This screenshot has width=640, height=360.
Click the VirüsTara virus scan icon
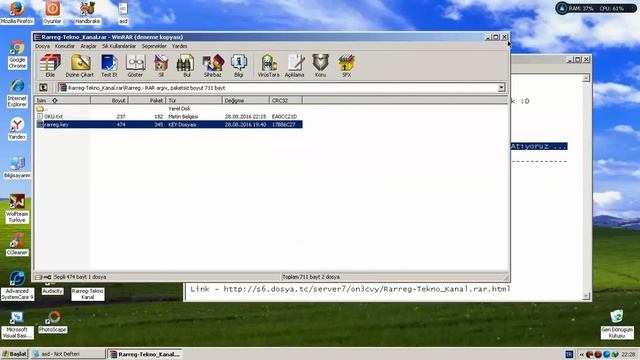point(269,65)
